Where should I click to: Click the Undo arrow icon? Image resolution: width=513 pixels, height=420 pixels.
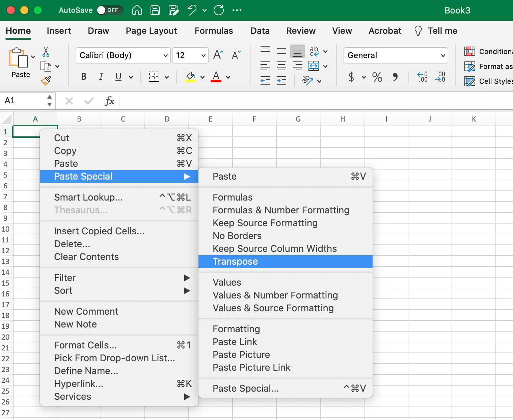[192, 10]
